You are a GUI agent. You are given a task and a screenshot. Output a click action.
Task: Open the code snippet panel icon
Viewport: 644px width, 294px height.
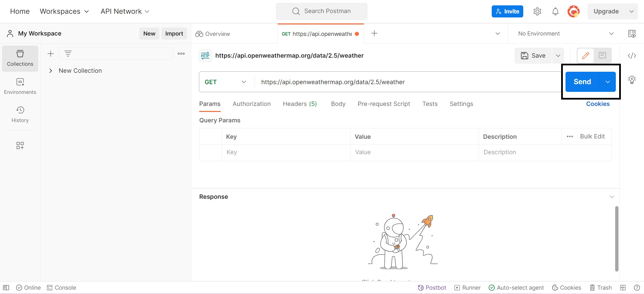632,56
